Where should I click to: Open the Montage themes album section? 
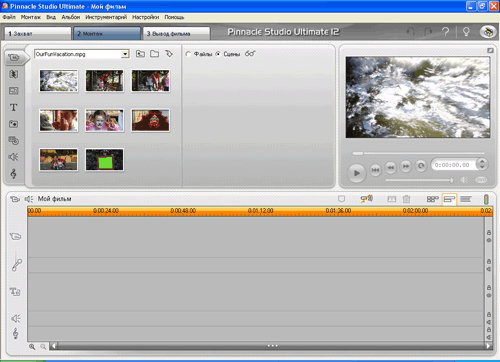tap(14, 91)
